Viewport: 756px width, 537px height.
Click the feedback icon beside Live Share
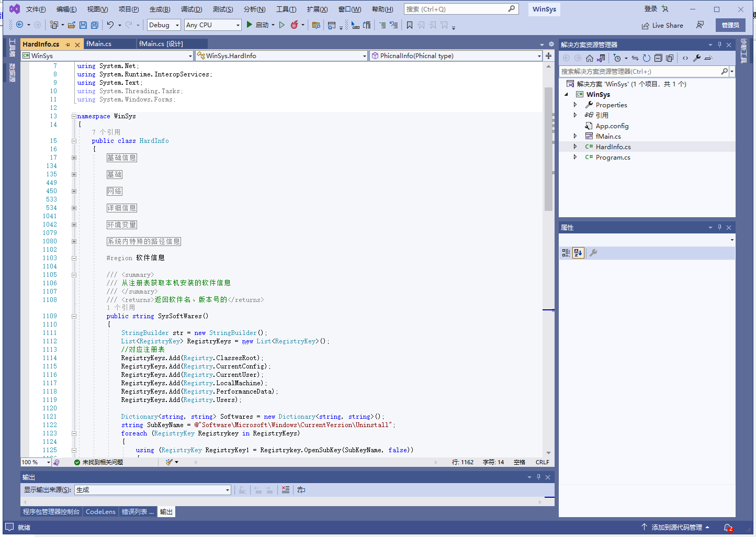tap(699, 25)
